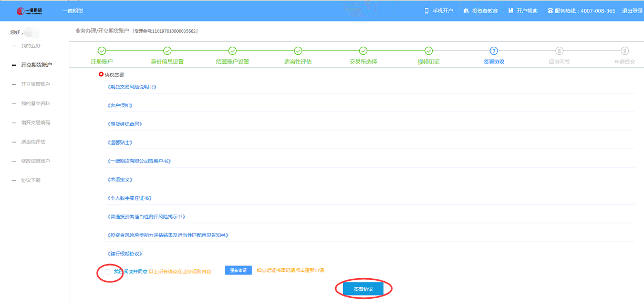Open 增开交易编码 in the sidebar
This screenshot has height=304, width=644.
click(35, 123)
